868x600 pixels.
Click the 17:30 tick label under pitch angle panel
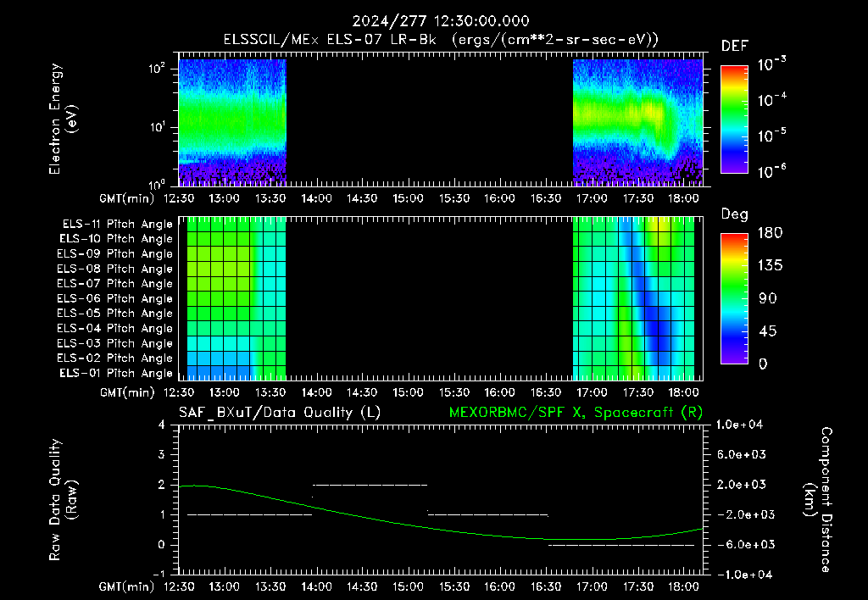[x=637, y=393]
